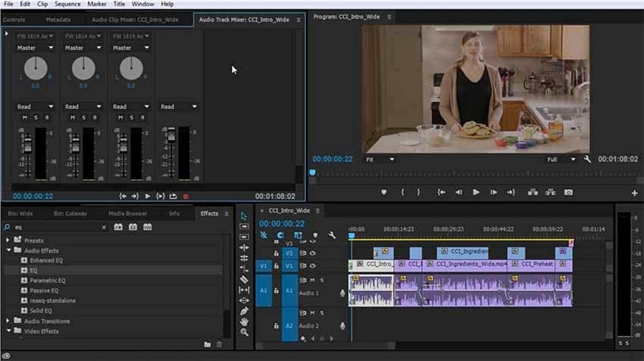
Task: Open timeline wrench settings
Action: tap(332, 235)
